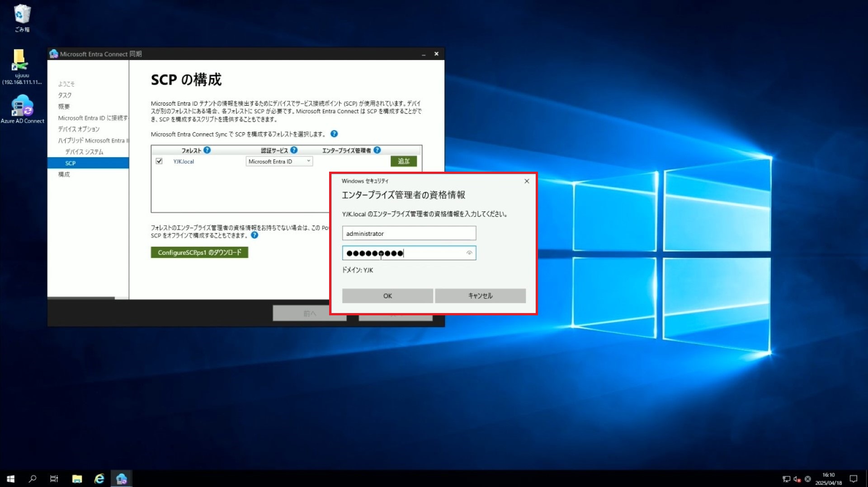Click the YJK.local forest name
Viewport: 868px width, 487px height.
(184, 161)
